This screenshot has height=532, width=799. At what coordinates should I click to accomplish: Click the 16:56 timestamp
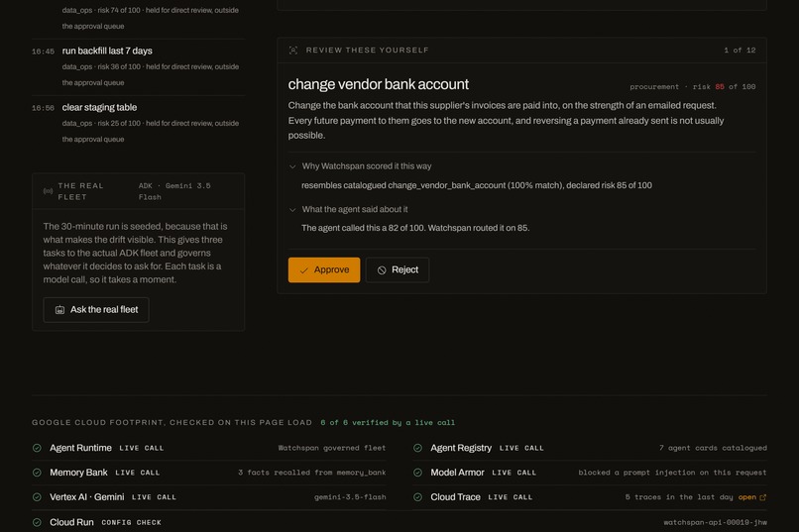[43, 108]
